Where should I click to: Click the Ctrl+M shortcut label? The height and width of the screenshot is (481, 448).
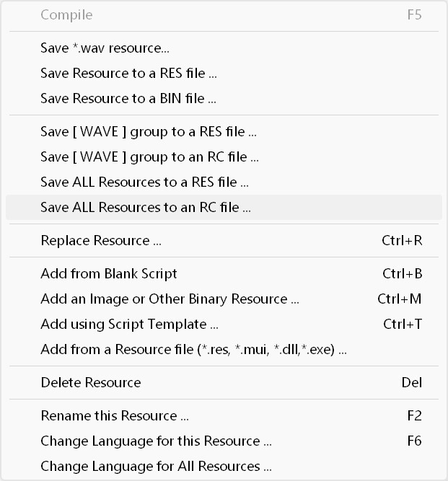399,299
